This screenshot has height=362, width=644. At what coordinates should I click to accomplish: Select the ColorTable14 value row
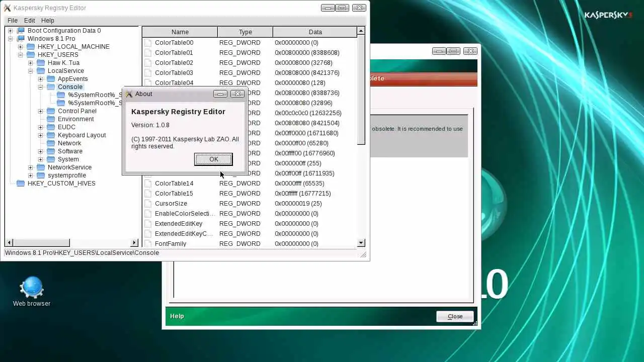click(x=250, y=184)
